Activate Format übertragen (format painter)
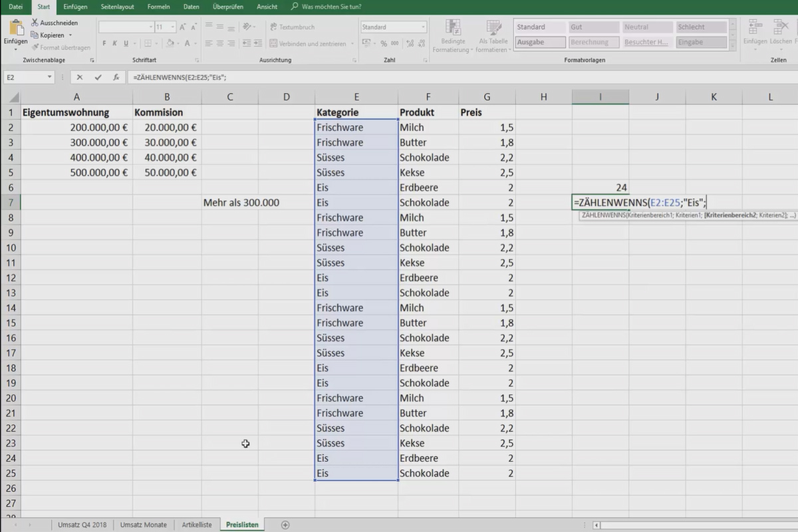The width and height of the screenshot is (798, 532). 36,47
